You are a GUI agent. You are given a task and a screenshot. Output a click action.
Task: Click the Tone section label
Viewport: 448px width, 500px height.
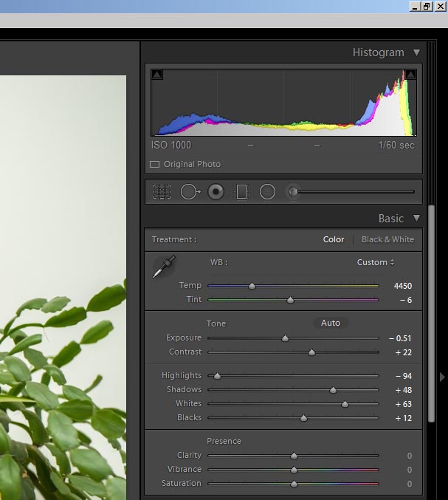(x=216, y=323)
